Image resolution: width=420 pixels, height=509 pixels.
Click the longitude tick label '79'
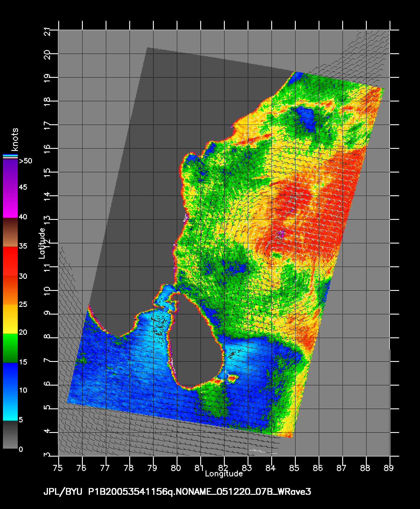[153, 468]
